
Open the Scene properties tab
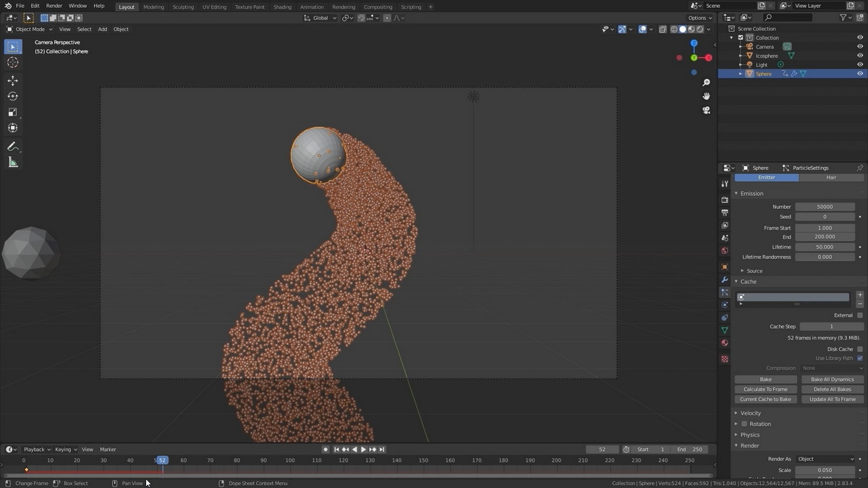click(x=725, y=238)
